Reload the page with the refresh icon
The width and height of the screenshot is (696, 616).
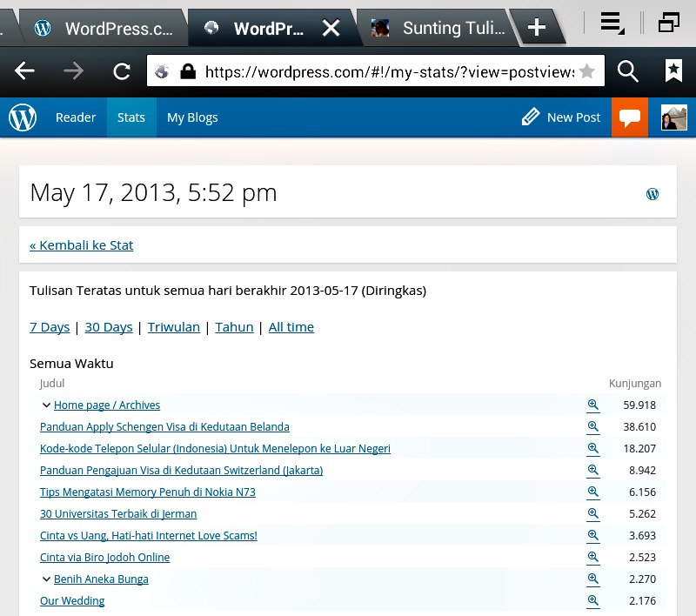pos(122,72)
